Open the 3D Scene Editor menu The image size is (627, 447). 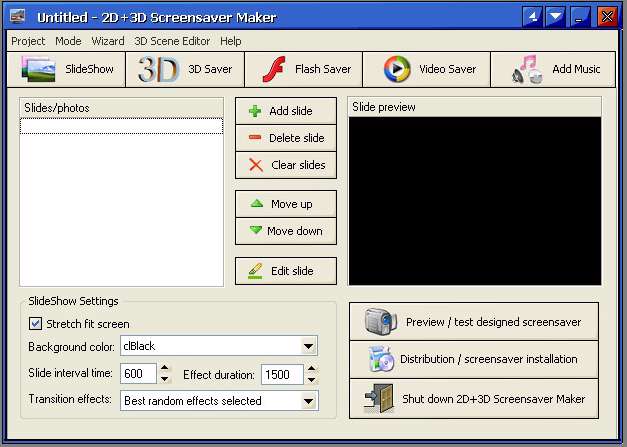click(x=172, y=41)
